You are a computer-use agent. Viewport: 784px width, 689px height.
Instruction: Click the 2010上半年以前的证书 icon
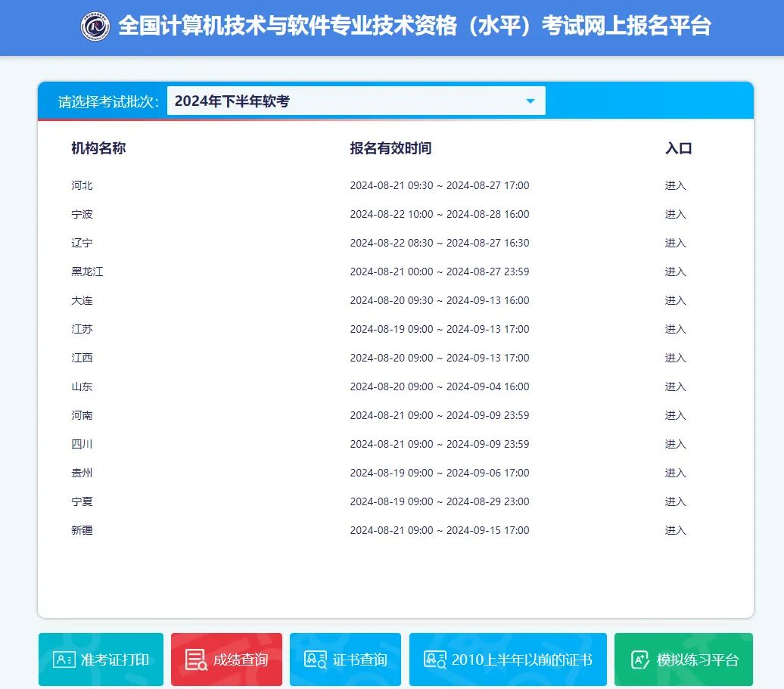[435, 660]
